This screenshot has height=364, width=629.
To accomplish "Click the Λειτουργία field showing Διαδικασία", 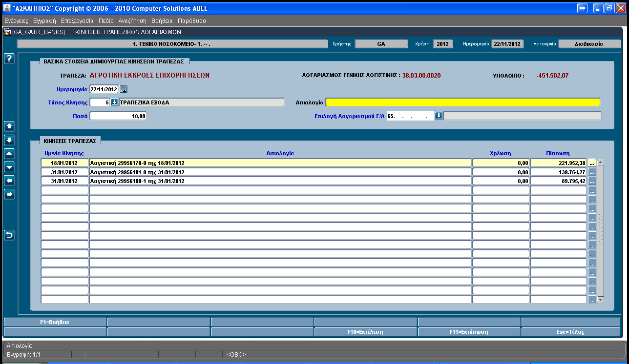I will pos(589,44).
